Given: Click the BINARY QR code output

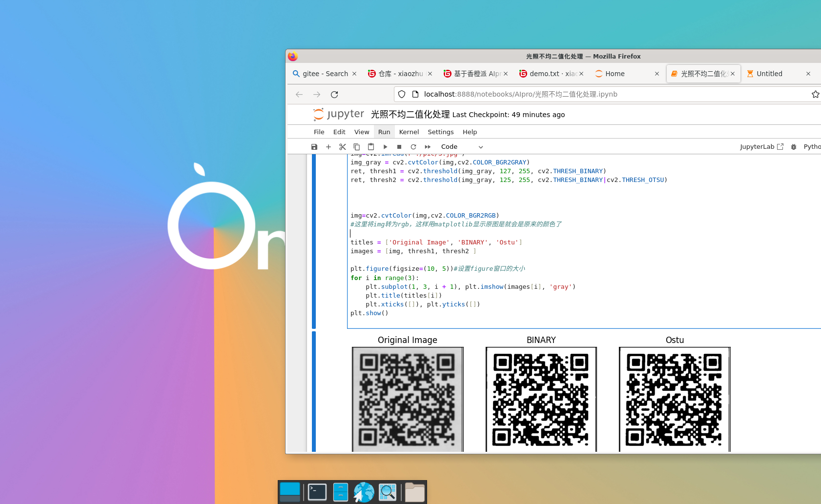Looking at the screenshot, I should 541,399.
